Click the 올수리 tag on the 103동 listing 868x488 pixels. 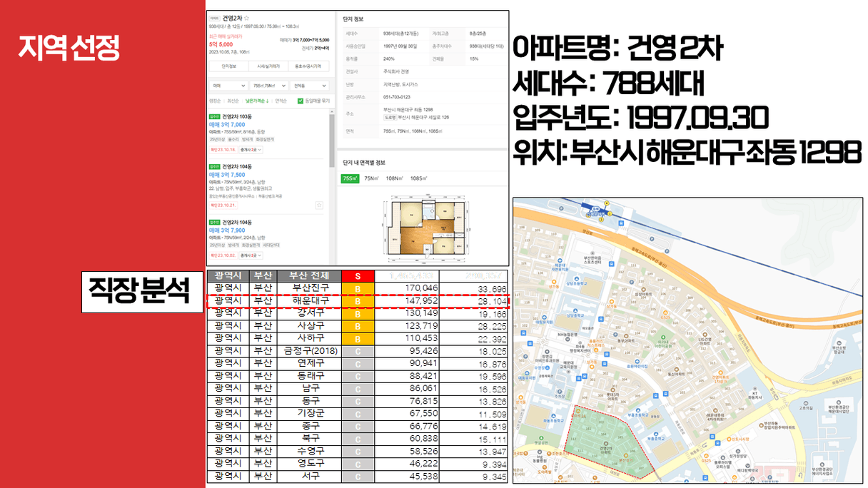233,139
